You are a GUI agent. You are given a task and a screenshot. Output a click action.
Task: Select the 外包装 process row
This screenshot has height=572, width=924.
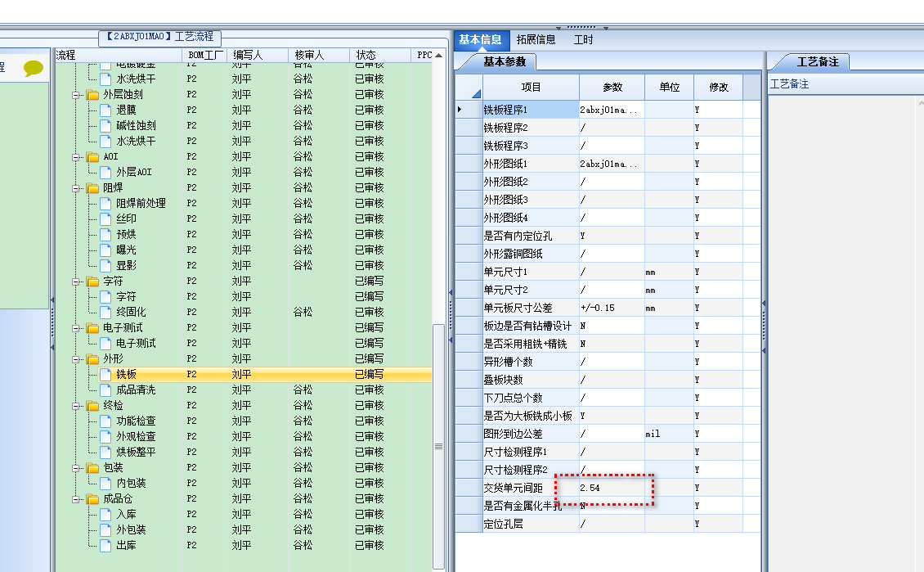pyautogui.click(x=244, y=530)
